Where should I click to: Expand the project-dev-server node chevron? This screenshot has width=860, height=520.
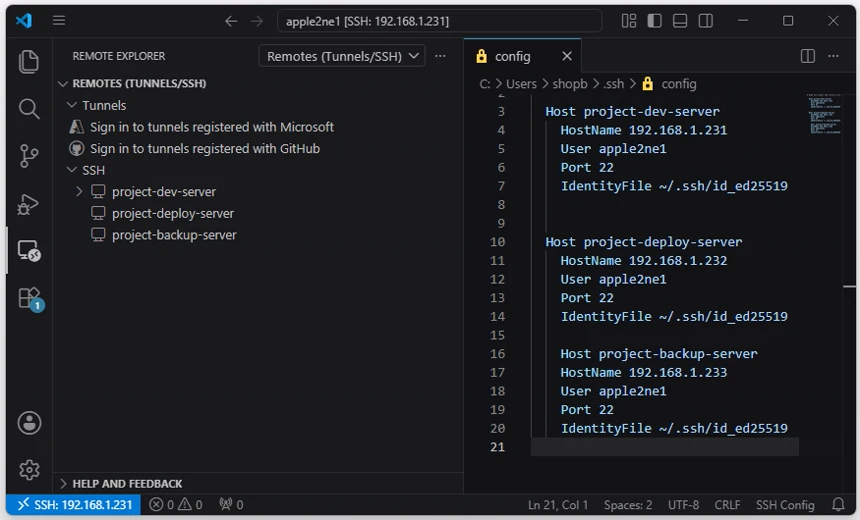point(79,191)
